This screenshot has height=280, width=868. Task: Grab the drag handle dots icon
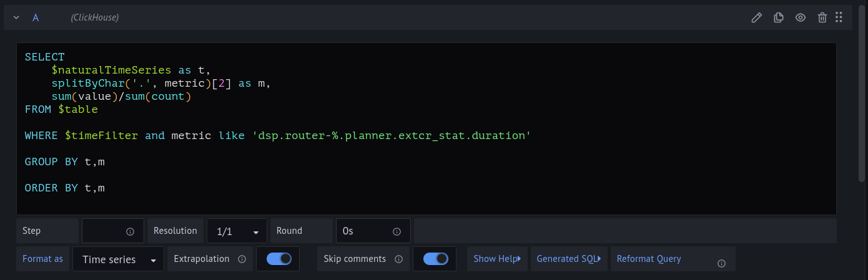click(839, 17)
